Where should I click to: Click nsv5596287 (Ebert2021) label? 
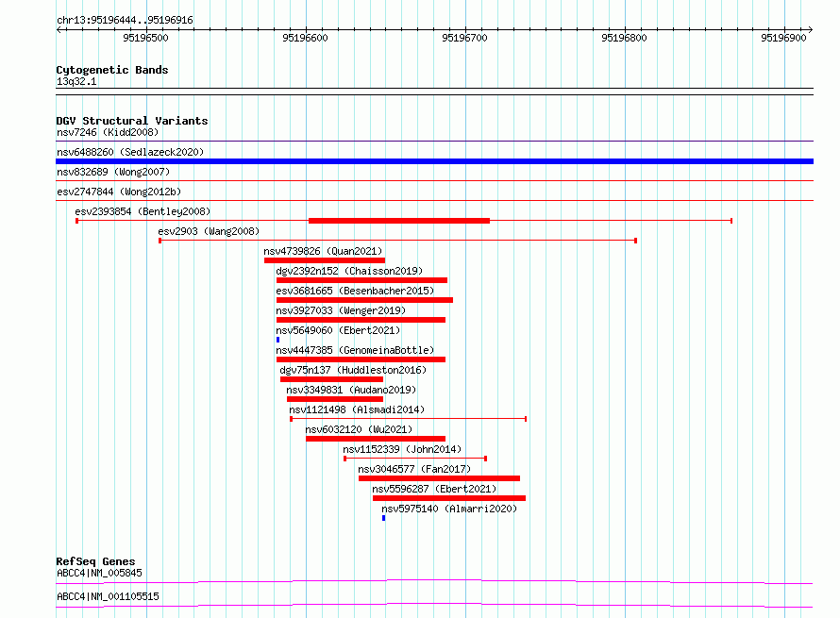434,489
